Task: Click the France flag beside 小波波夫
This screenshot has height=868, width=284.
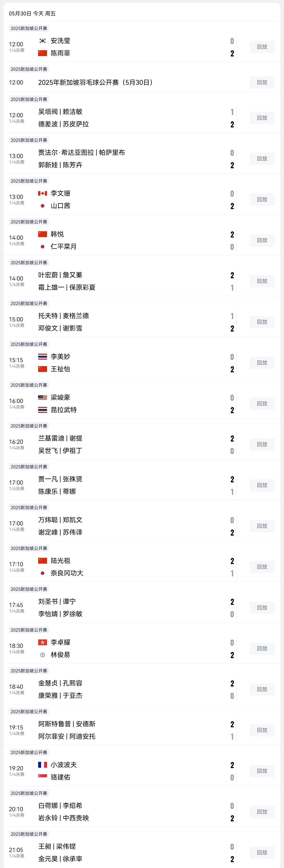Action: (42, 765)
